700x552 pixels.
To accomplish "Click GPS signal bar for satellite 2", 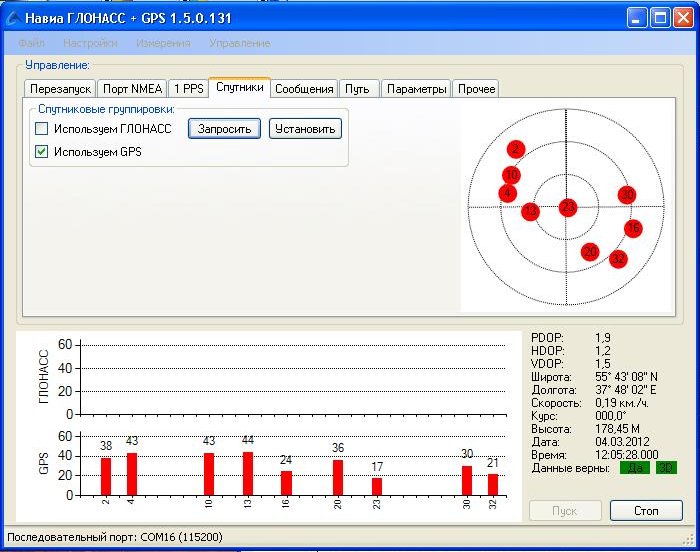I will click(106, 477).
